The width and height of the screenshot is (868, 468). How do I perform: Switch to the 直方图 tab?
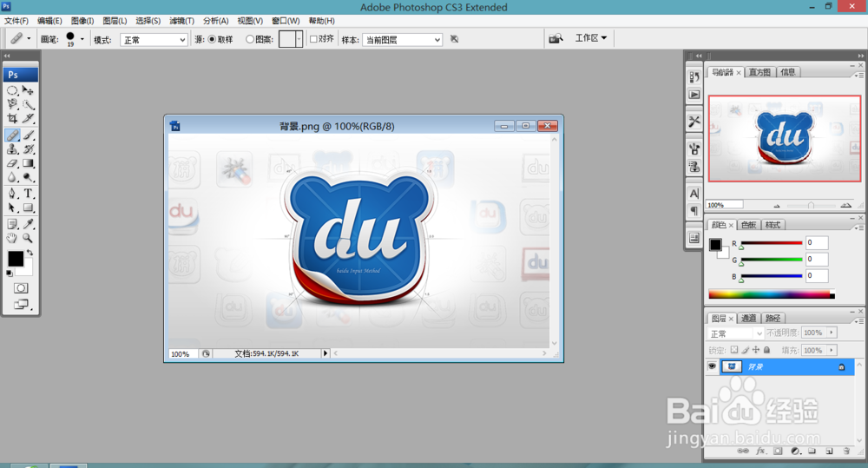pyautogui.click(x=759, y=72)
